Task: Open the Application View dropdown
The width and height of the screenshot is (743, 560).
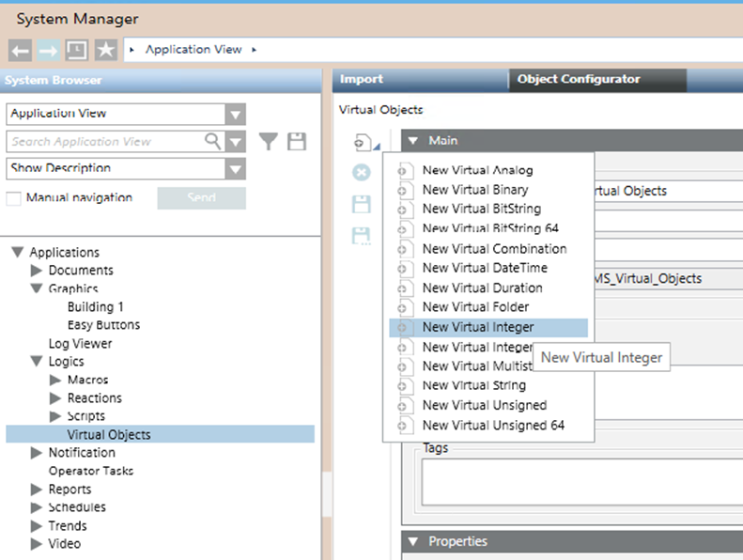Action: [x=235, y=114]
